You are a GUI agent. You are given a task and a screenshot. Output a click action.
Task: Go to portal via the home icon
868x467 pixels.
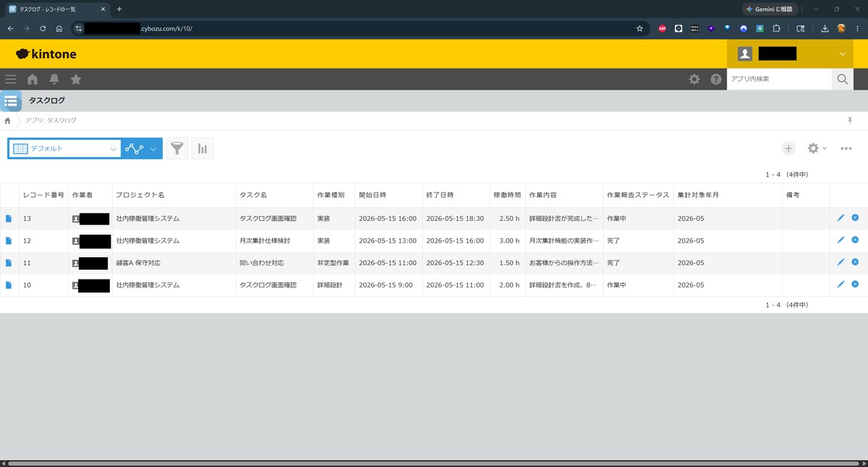[x=33, y=80]
